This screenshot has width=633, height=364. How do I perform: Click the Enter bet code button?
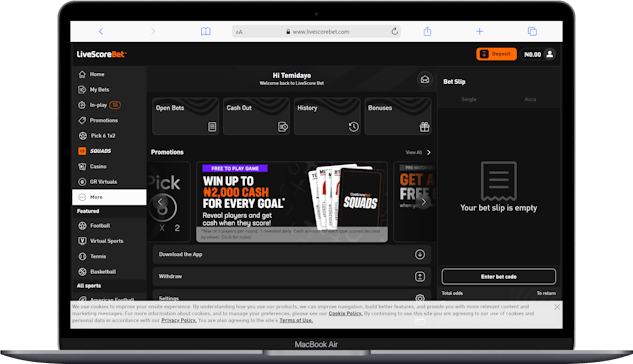[499, 276]
